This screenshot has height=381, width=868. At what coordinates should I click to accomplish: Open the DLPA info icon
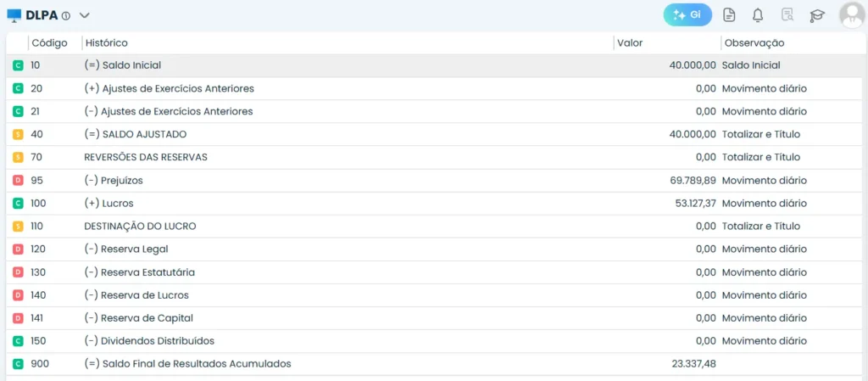pyautogui.click(x=66, y=16)
